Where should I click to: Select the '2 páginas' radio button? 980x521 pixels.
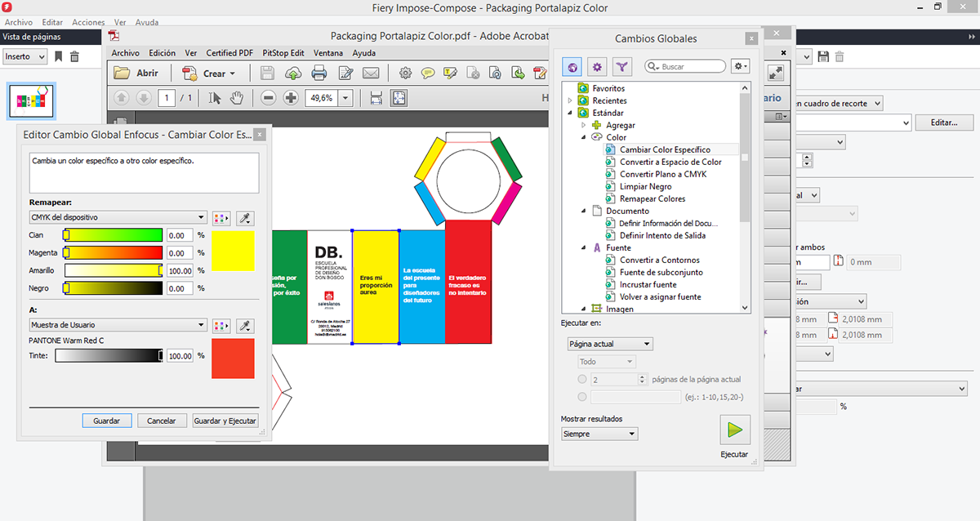click(x=581, y=380)
